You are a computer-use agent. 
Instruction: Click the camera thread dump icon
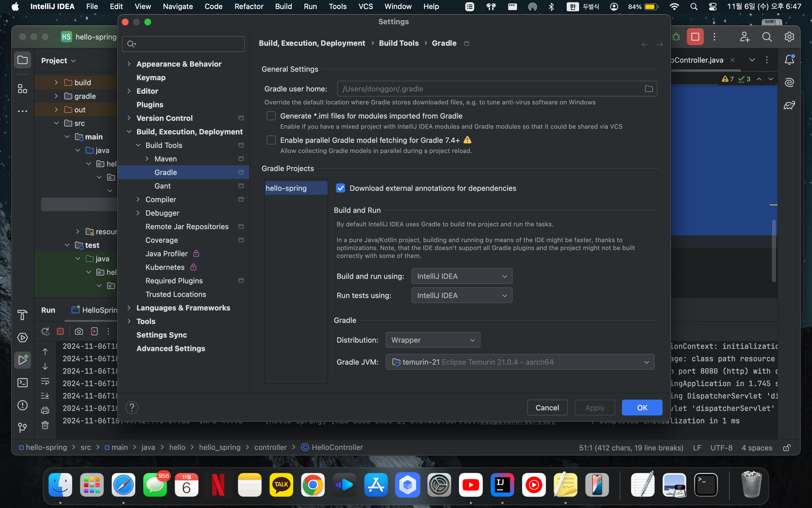coord(79,332)
